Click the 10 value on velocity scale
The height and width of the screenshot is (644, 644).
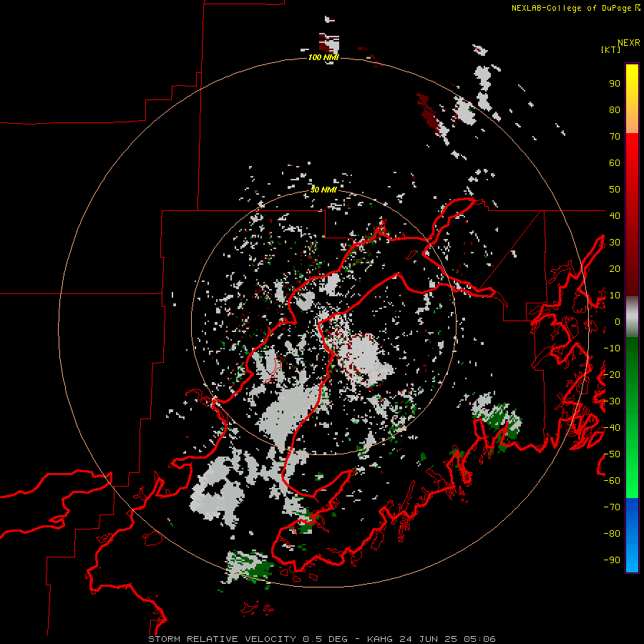pyautogui.click(x=615, y=296)
